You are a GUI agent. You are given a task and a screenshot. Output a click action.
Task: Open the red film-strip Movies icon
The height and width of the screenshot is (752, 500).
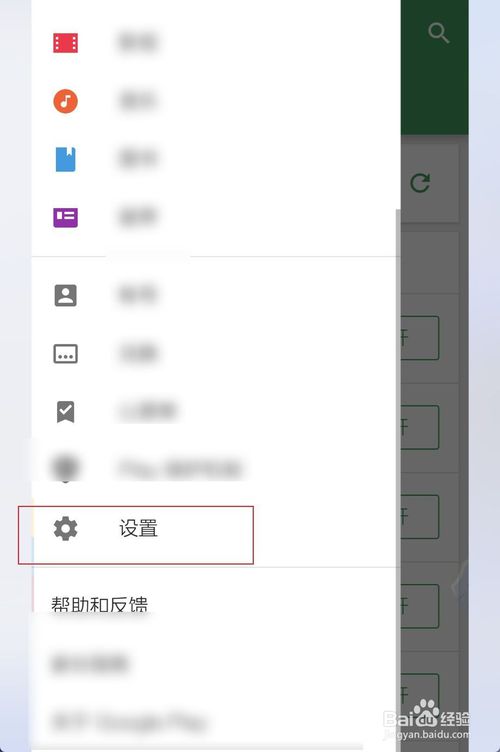66,43
